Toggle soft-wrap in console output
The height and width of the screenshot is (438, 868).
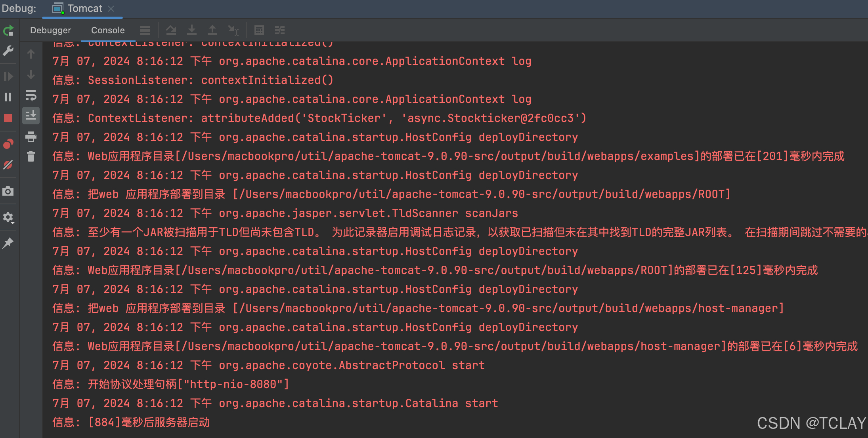[x=31, y=95]
